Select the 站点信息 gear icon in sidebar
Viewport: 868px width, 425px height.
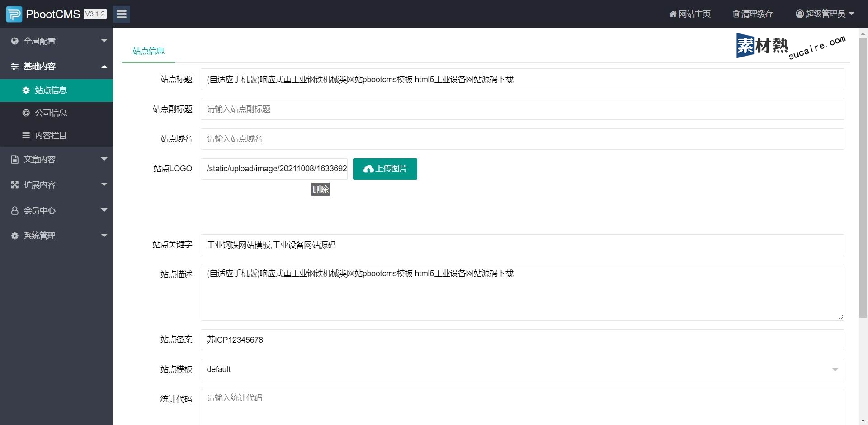click(x=26, y=90)
